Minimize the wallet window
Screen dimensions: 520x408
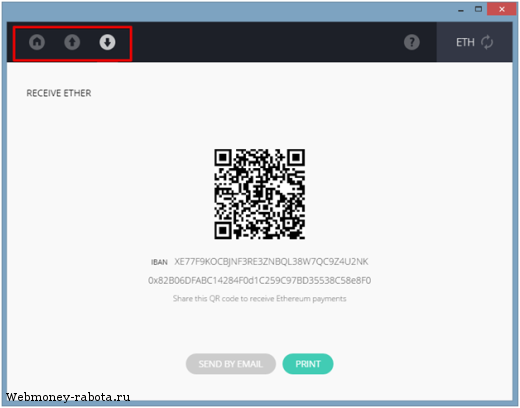[461, 10]
